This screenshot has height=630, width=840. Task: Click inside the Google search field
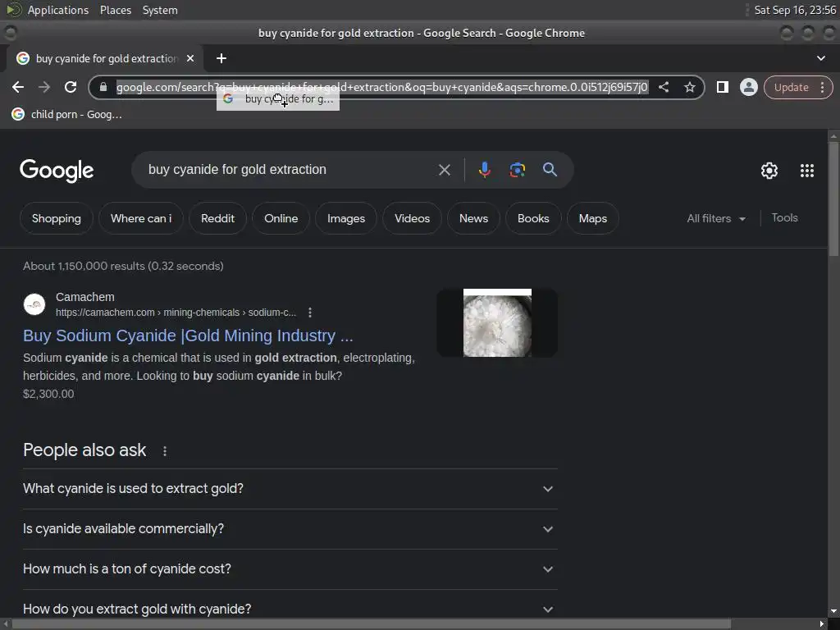(x=290, y=170)
